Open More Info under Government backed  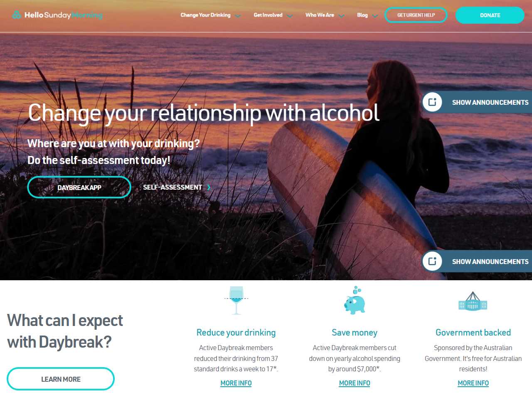[x=473, y=383]
